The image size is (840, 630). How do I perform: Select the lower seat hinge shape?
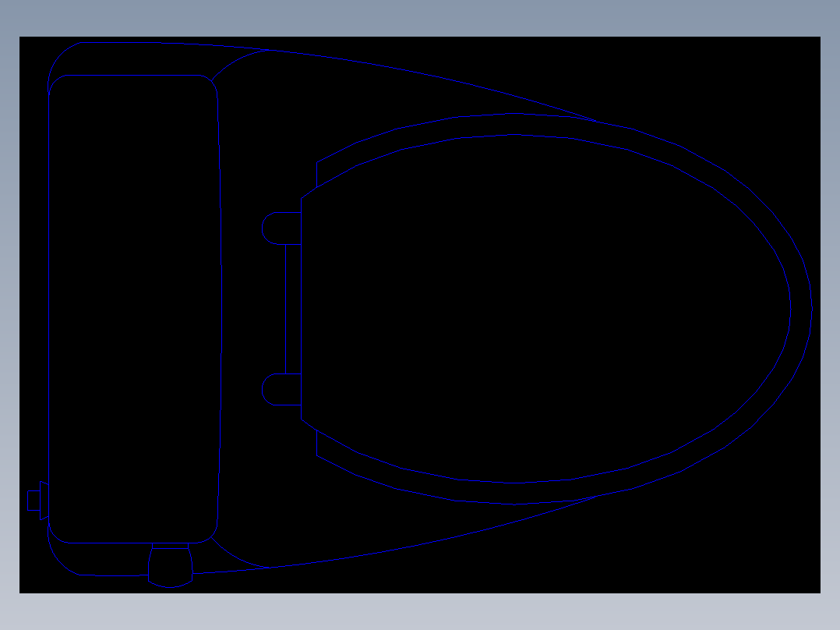point(281,389)
